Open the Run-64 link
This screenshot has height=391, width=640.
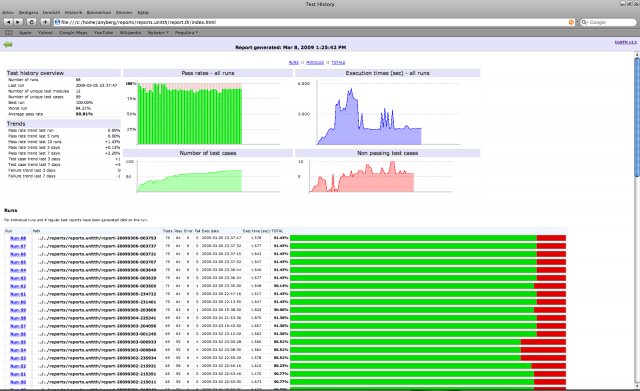click(x=18, y=270)
